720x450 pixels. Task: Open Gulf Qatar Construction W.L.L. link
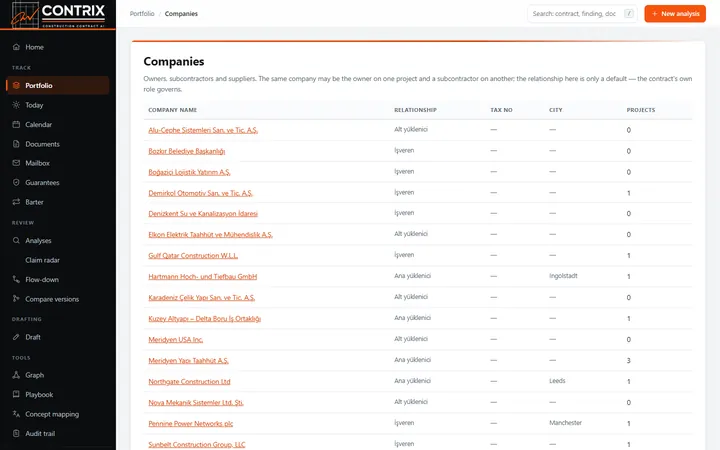pyautogui.click(x=193, y=256)
